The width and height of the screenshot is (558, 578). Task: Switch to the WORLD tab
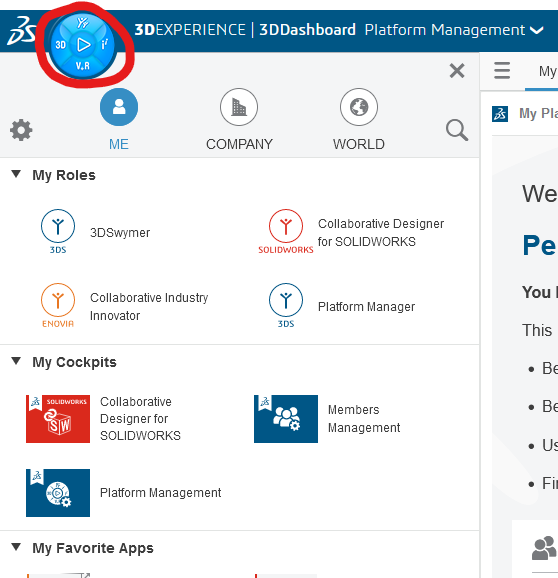359,119
